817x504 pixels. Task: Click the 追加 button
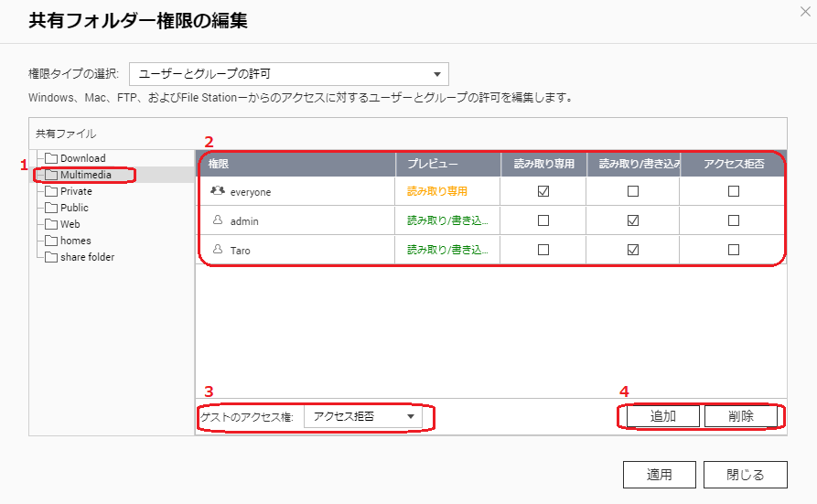(662, 416)
